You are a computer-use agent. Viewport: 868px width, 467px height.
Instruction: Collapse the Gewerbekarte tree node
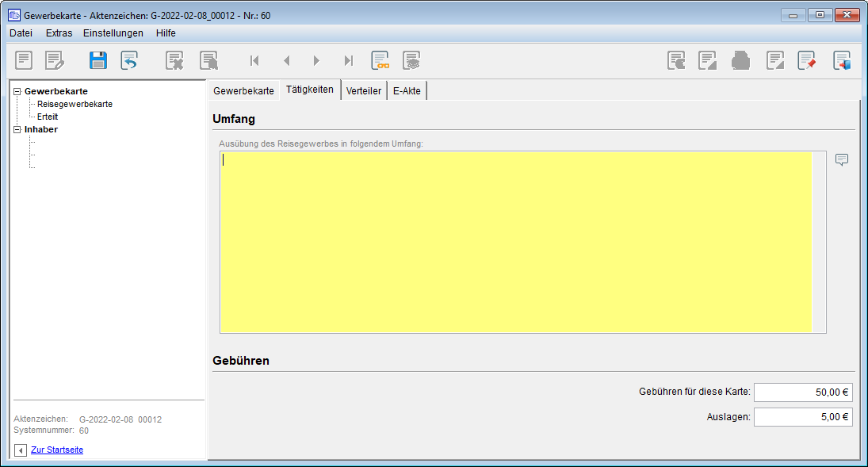[17, 92]
